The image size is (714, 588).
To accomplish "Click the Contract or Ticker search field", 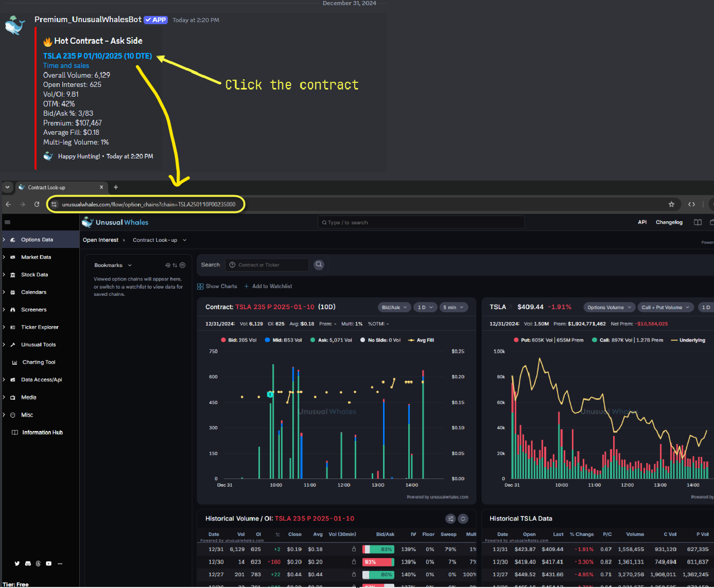I will click(x=267, y=265).
